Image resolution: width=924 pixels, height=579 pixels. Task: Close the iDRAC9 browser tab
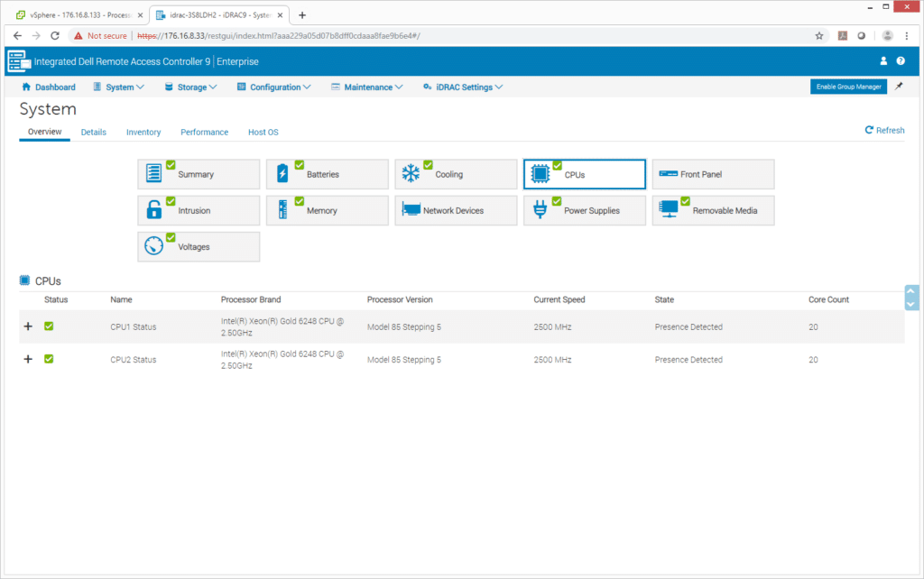(280, 15)
